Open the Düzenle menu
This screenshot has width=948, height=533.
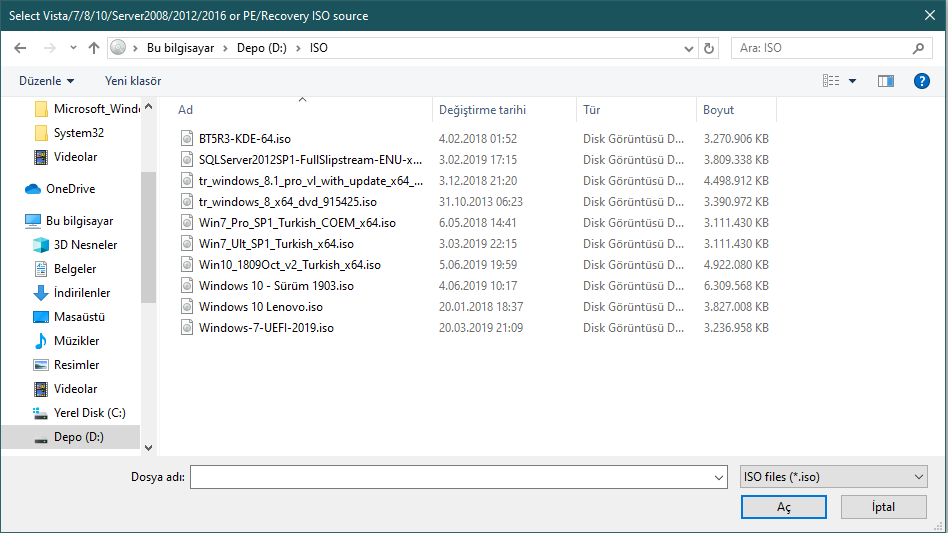46,81
